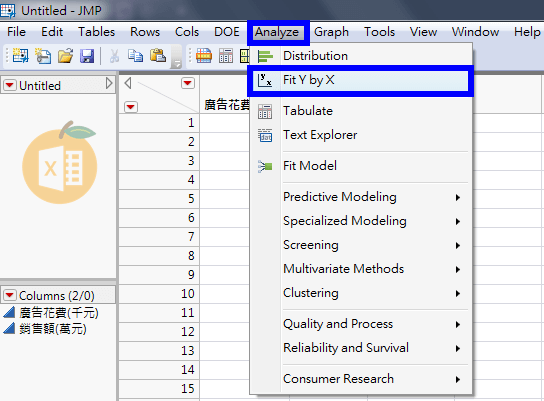544x401 pixels.
Task: Click the blue icon beside 廣告花費(千元) column
Action: tap(9, 313)
